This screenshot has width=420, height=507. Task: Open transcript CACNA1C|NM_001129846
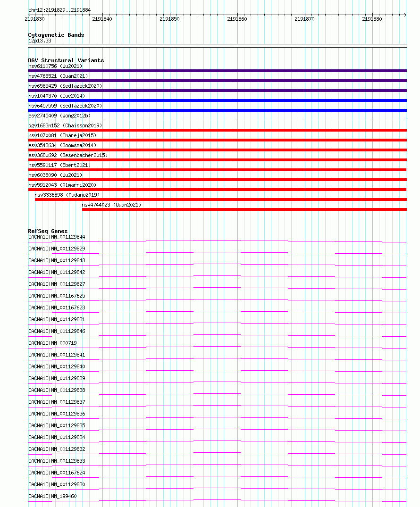pos(57,332)
